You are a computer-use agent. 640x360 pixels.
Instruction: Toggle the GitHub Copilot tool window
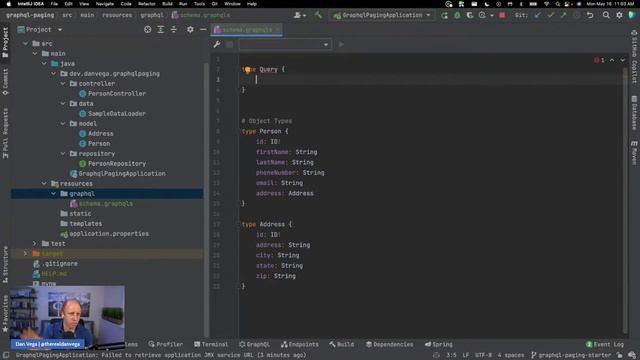[x=634, y=56]
